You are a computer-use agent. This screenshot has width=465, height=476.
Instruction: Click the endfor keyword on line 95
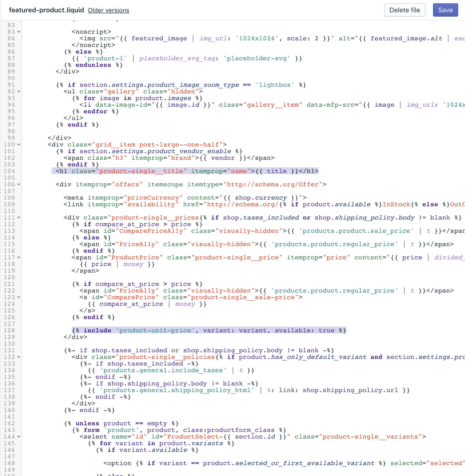(95, 111)
